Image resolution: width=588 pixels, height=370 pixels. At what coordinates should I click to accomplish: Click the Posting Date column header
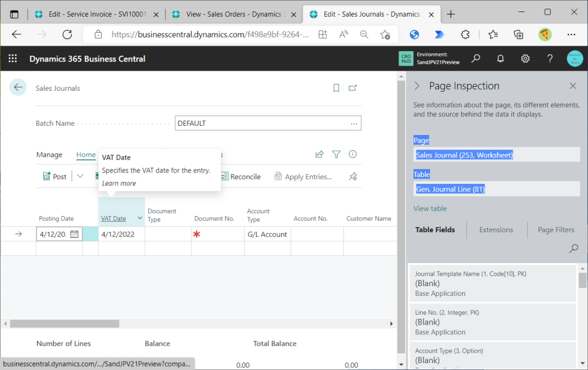pyautogui.click(x=56, y=218)
